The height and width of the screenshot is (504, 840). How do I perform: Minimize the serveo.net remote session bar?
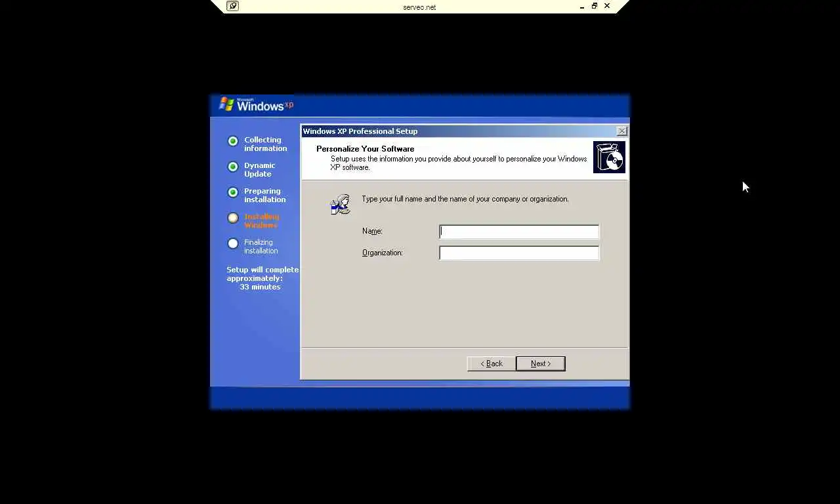click(x=582, y=7)
